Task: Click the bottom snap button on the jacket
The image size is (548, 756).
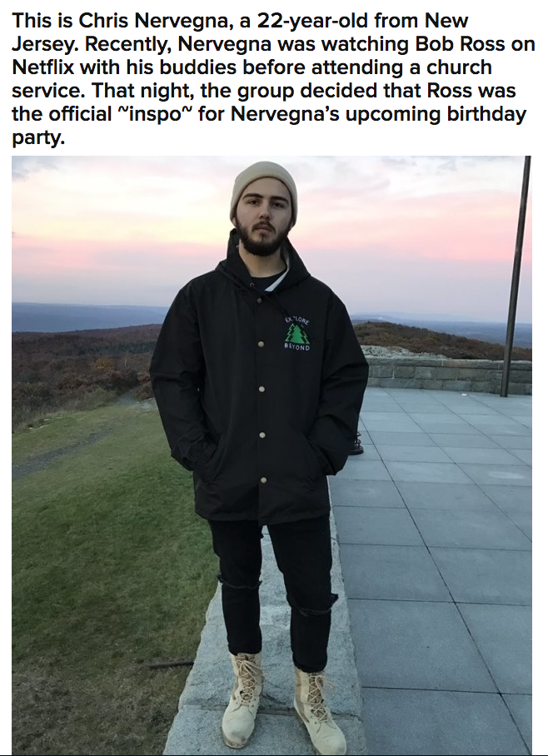Action: coord(263,480)
